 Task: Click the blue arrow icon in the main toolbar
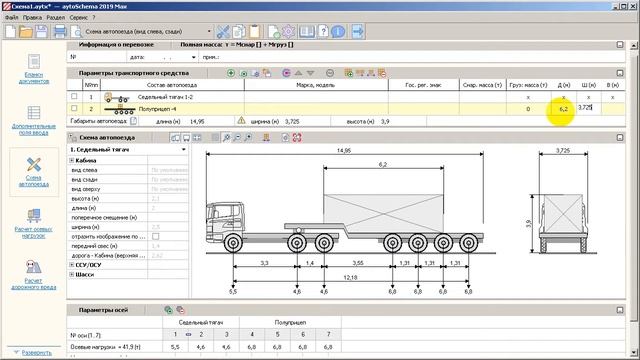(358, 31)
